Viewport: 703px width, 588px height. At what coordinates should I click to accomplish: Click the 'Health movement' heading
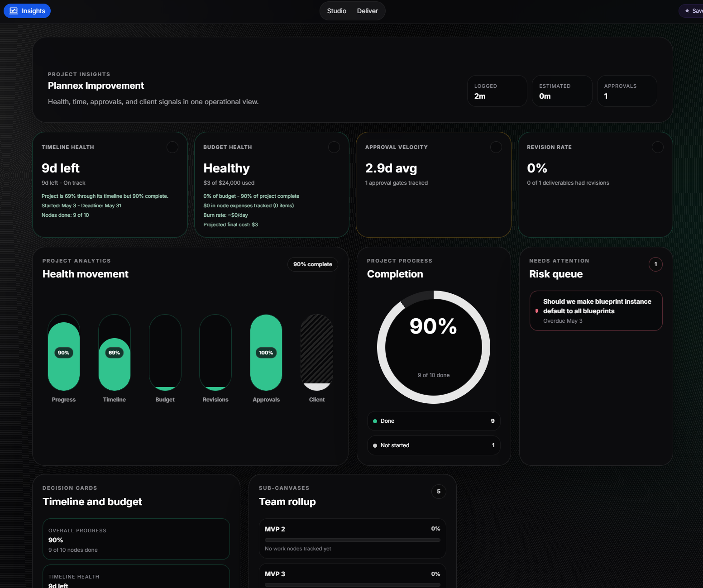point(86,274)
